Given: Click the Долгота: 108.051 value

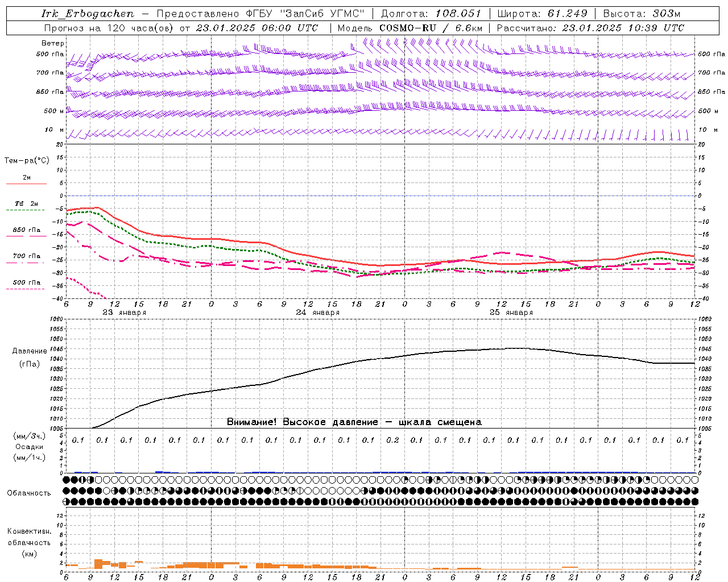Looking at the screenshot, I should pos(431,14).
